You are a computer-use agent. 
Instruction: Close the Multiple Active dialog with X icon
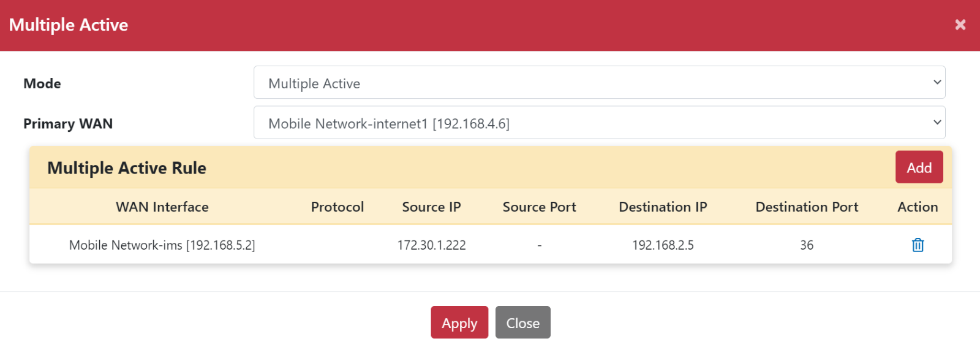point(960,25)
